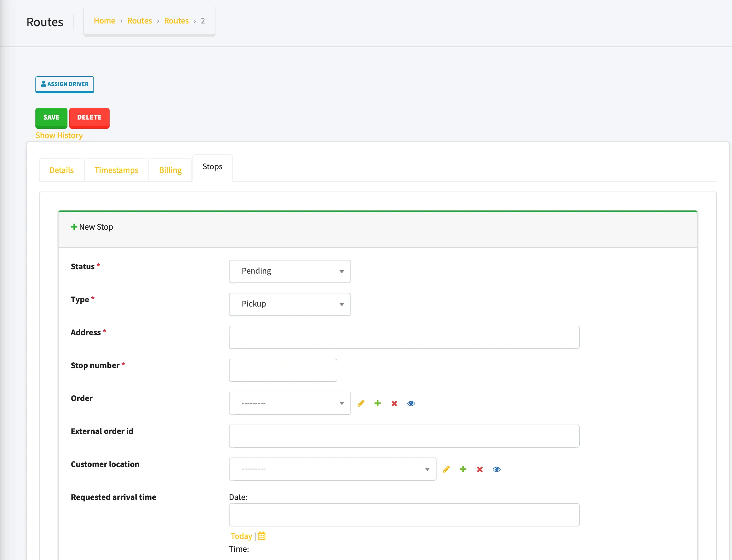
Task: Click the pencil edit icon next to Order
Action: [361, 403]
